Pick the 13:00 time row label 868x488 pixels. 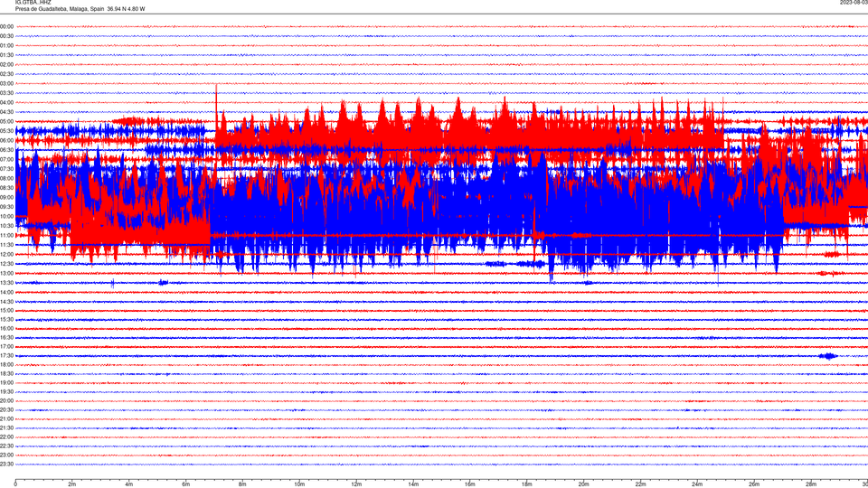pyautogui.click(x=6, y=273)
